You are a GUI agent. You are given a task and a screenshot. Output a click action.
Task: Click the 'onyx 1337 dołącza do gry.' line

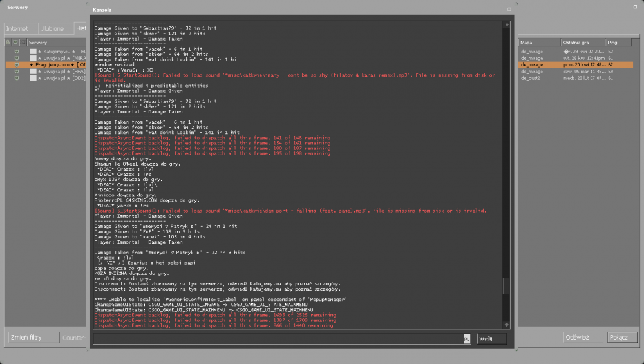click(x=128, y=180)
